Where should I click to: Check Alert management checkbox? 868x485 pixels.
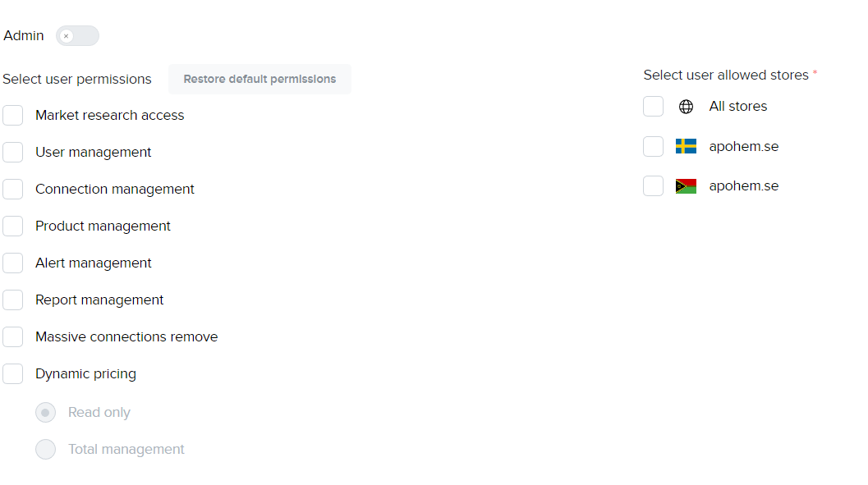[13, 263]
